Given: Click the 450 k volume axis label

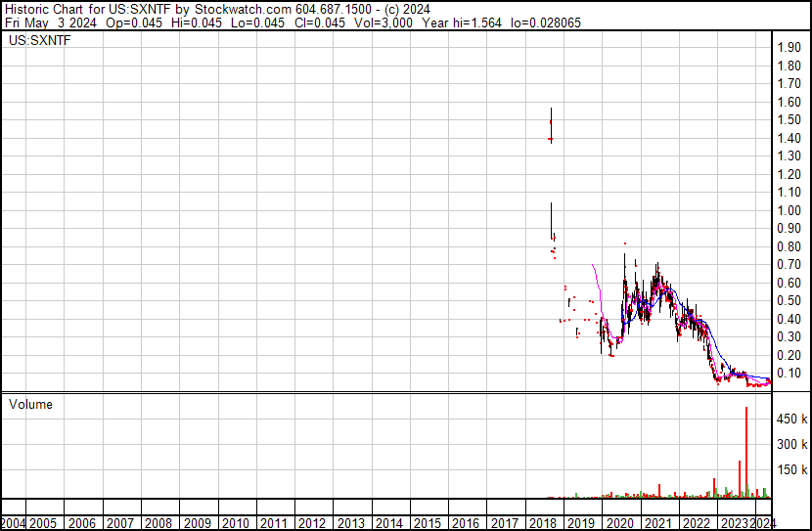Looking at the screenshot, I should tap(791, 420).
